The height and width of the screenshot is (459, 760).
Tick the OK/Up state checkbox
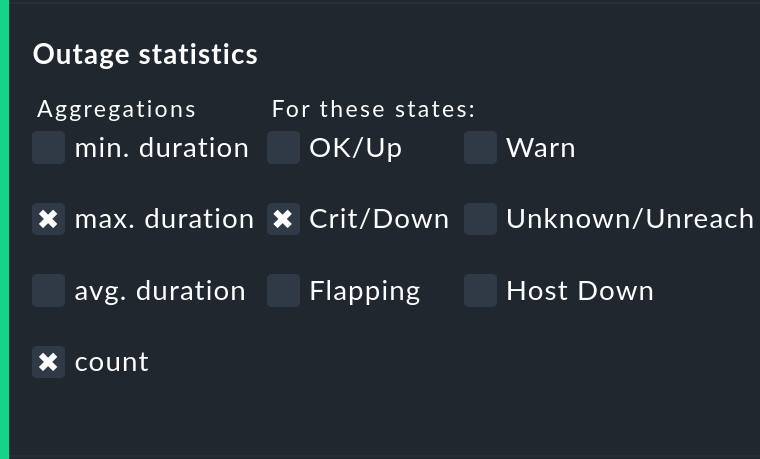click(x=284, y=148)
